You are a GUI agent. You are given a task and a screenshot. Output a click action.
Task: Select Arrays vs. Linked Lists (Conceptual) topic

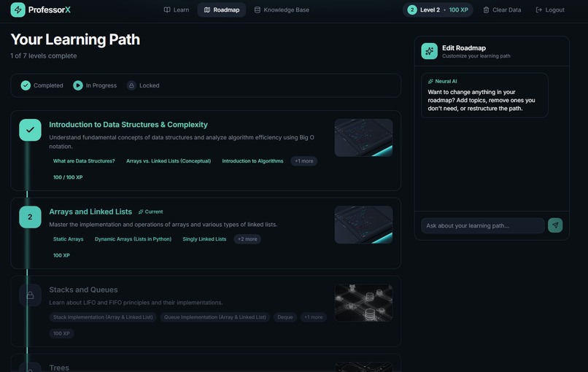[x=169, y=161]
